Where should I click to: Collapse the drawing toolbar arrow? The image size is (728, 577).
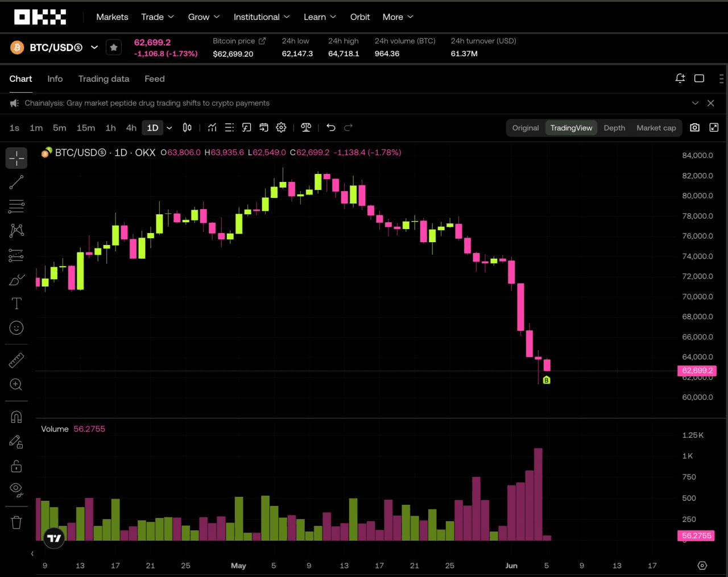(32, 554)
